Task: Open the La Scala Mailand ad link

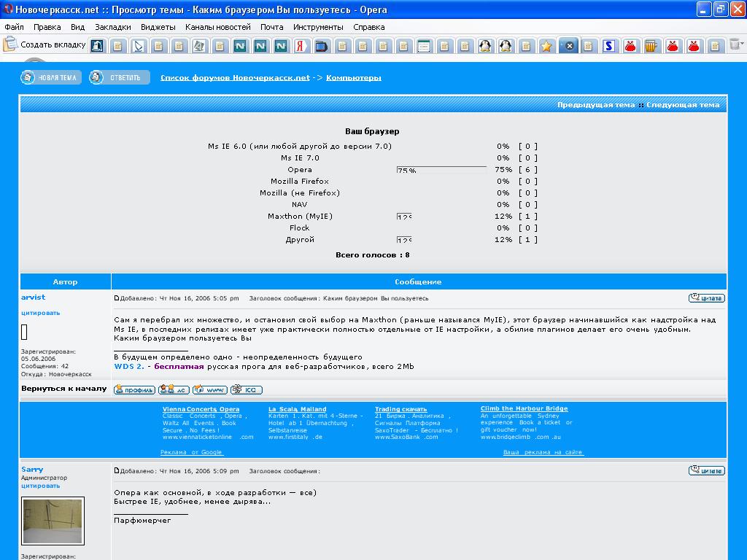Action: [298, 409]
